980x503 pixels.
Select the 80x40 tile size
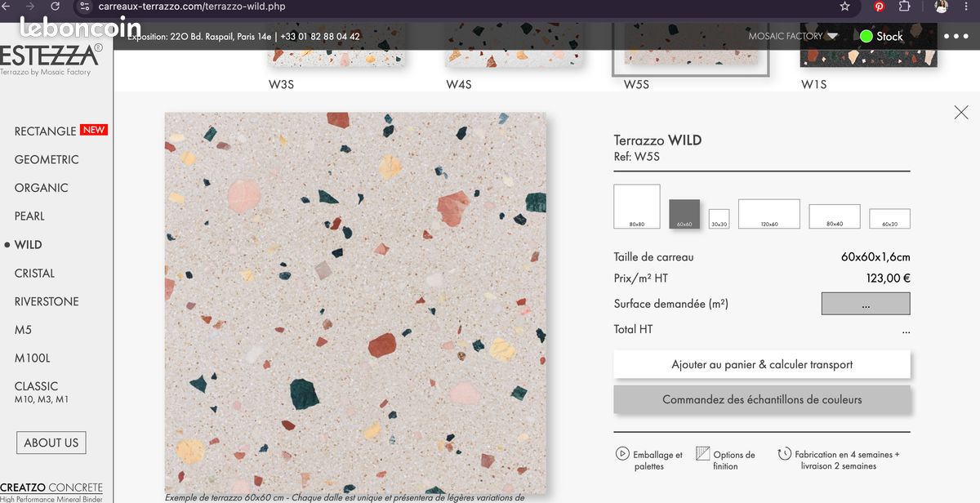[835, 216]
